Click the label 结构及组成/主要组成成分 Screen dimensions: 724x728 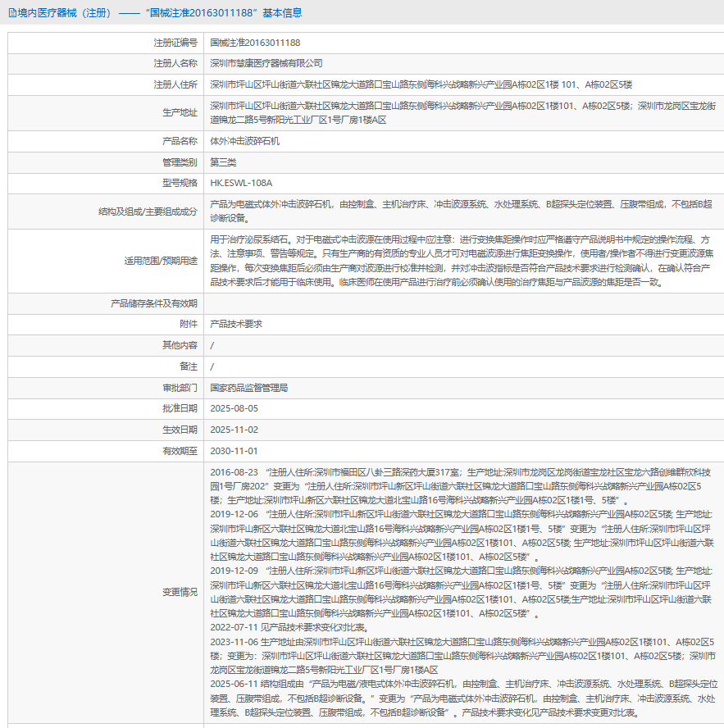coord(148,212)
